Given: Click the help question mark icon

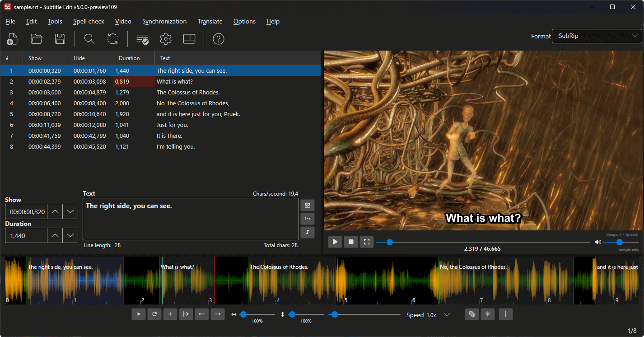Looking at the screenshot, I should coord(219,39).
